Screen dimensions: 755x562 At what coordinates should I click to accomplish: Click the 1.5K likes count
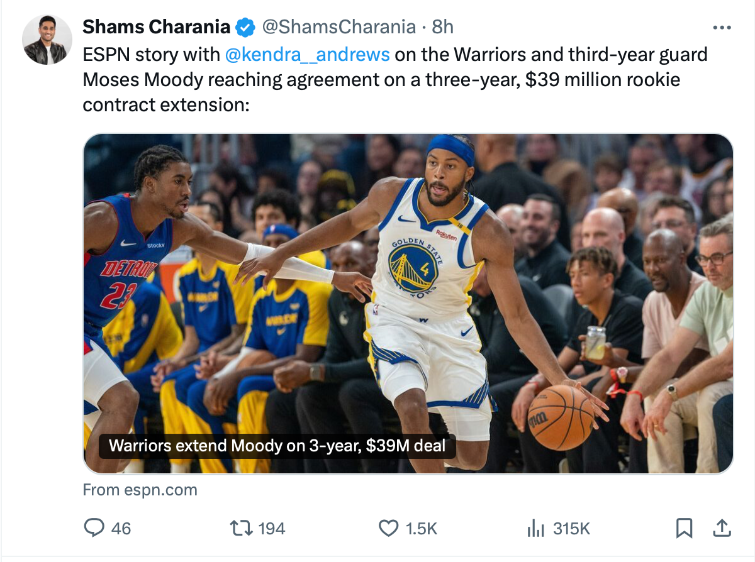click(x=421, y=528)
